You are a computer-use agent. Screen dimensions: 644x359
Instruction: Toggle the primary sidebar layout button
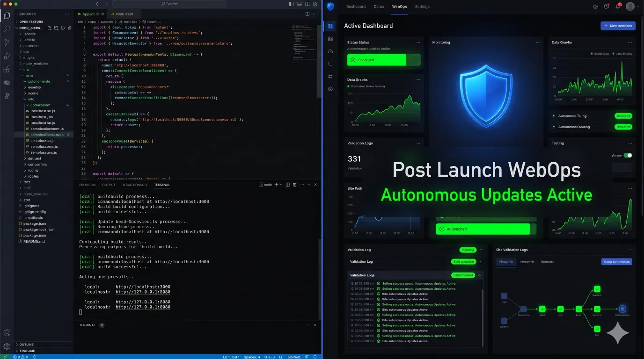tap(291, 4)
